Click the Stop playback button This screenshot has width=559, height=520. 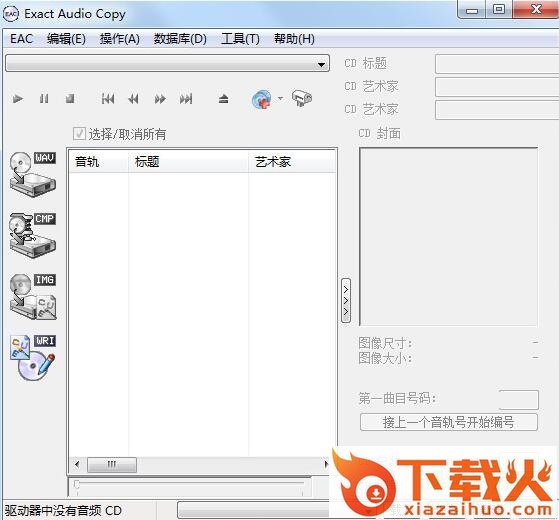70,98
